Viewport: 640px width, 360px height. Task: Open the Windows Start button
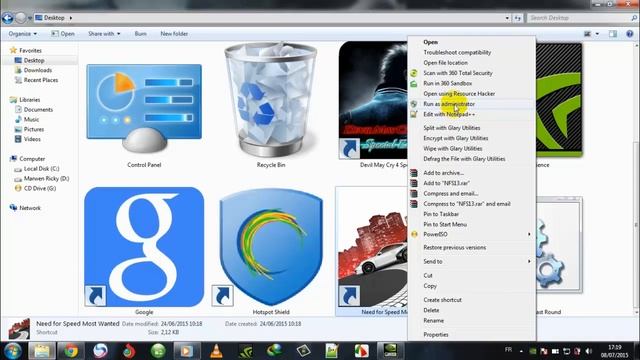13,351
